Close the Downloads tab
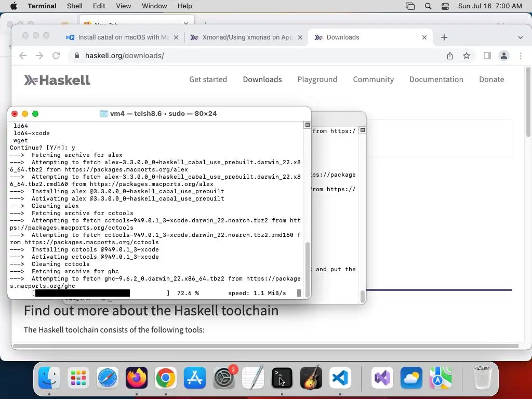Screen dimensions: 532x399 click(x=424, y=37)
